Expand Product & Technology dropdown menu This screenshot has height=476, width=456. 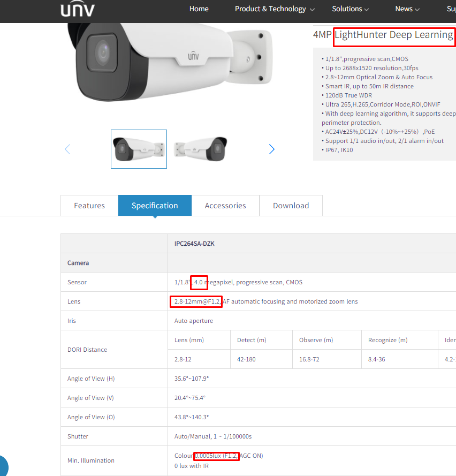click(x=274, y=9)
